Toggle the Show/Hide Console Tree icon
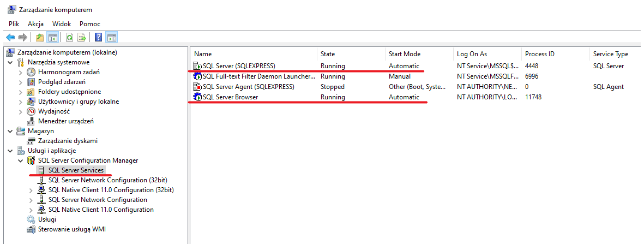Image resolution: width=644 pixels, height=244 pixels. click(x=52, y=38)
